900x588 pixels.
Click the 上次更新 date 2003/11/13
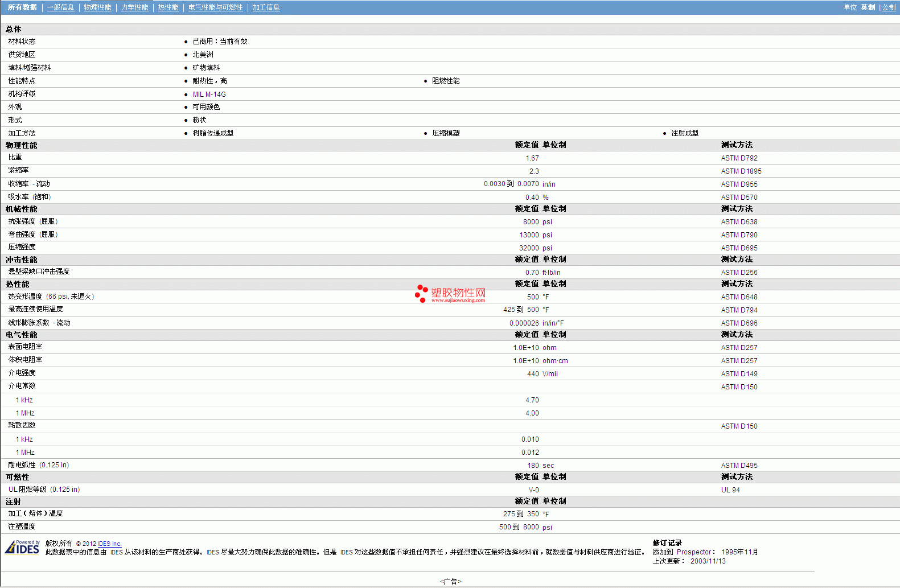[708, 561]
